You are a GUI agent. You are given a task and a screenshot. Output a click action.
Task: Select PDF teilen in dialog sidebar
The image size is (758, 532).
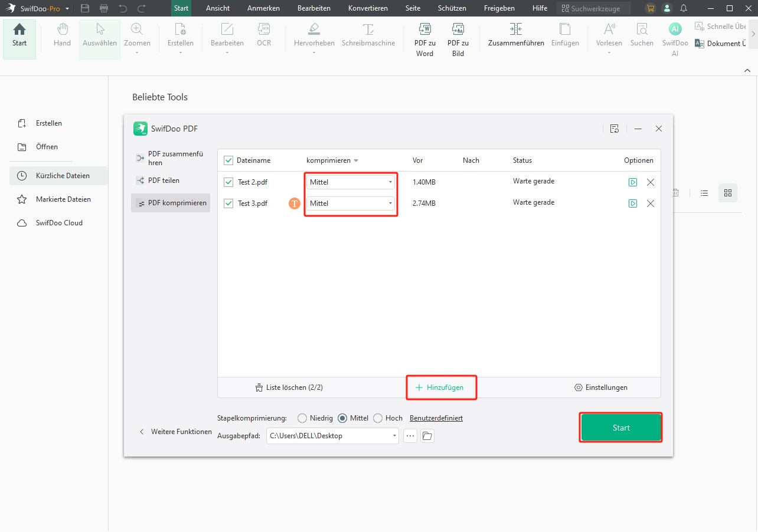171,180
